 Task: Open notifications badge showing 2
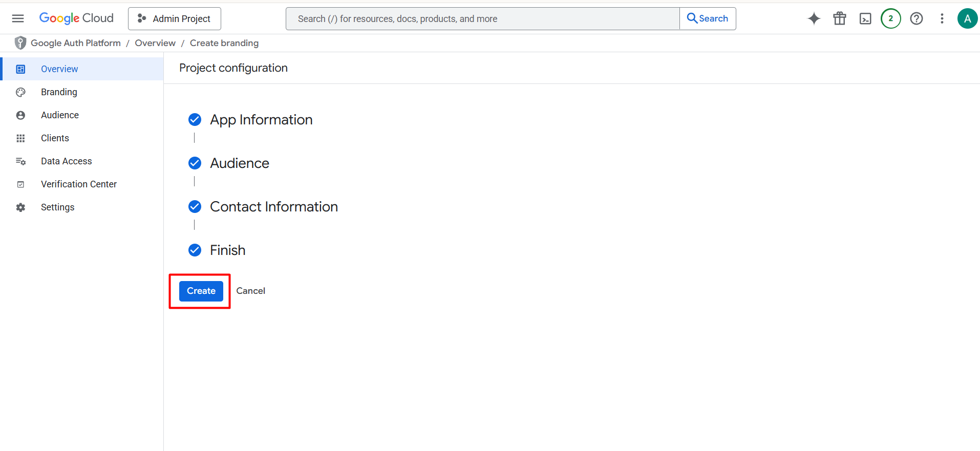[x=891, y=18]
